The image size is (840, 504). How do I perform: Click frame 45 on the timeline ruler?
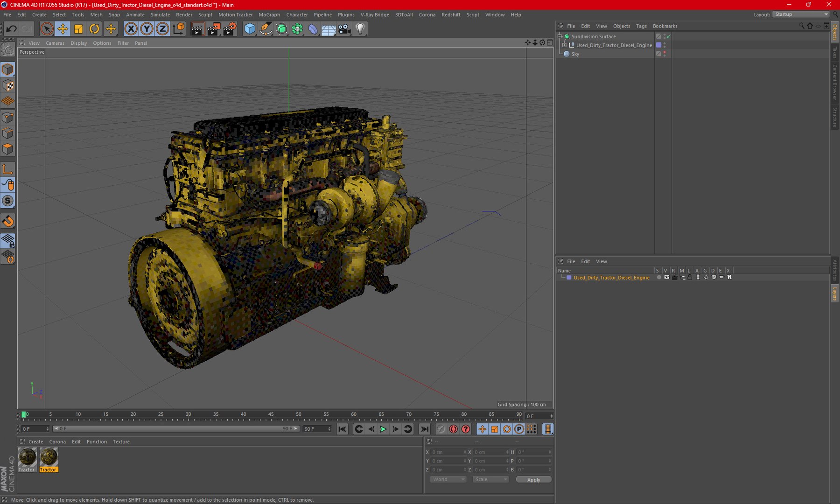click(271, 414)
